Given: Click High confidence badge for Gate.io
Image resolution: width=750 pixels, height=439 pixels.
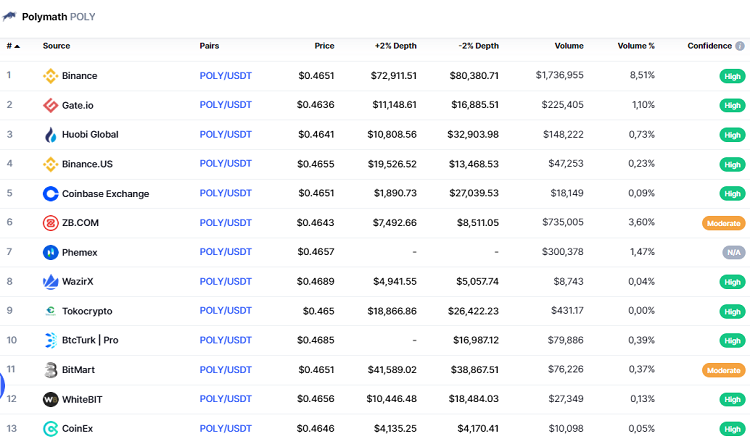Looking at the screenshot, I should pyautogui.click(x=732, y=105).
